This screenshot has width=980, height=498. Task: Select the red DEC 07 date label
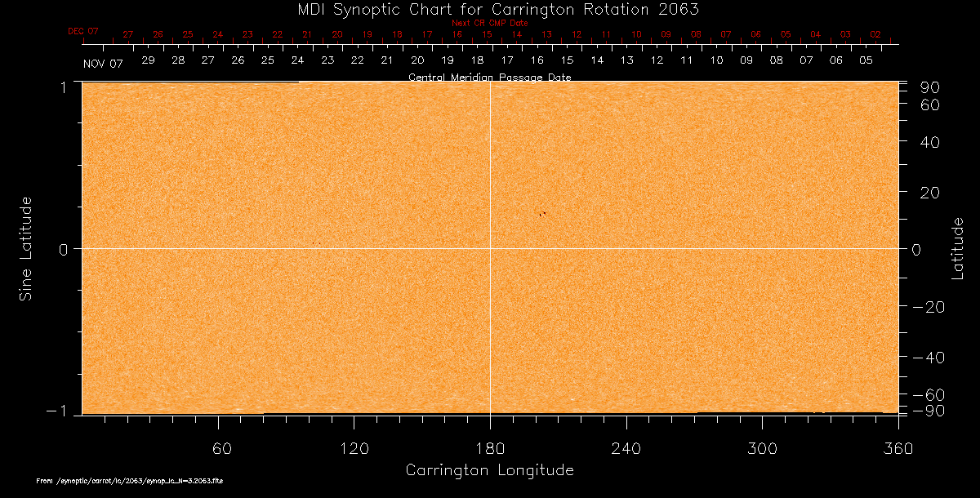82,31
